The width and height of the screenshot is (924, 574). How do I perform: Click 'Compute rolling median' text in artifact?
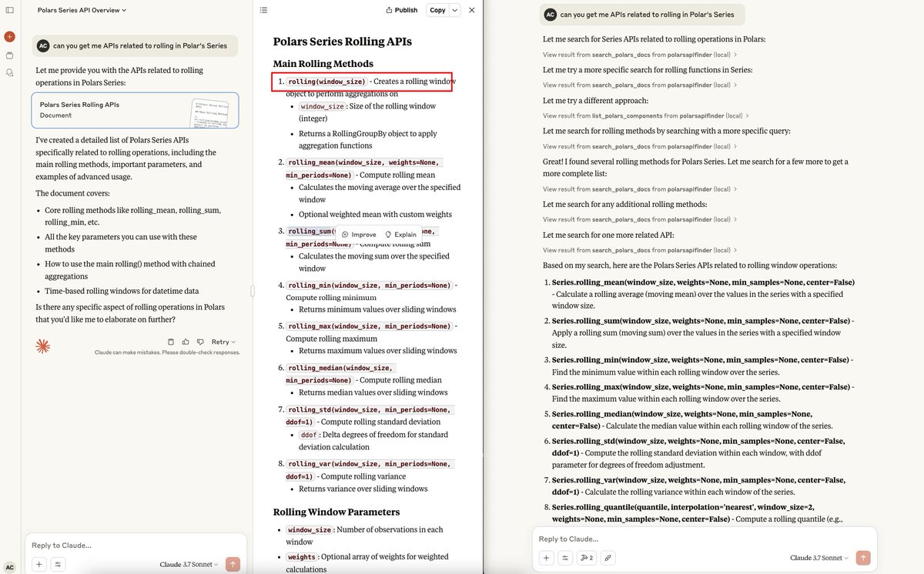(x=400, y=380)
